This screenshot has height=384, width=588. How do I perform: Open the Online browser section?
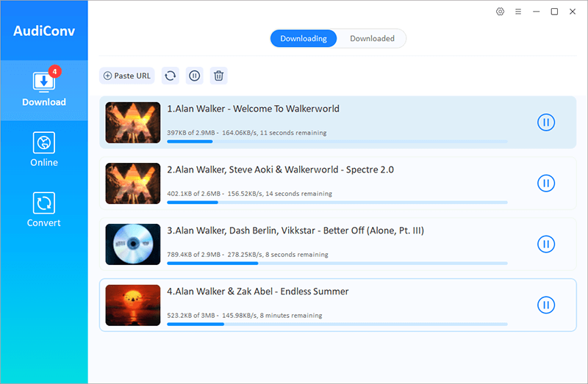tap(44, 149)
